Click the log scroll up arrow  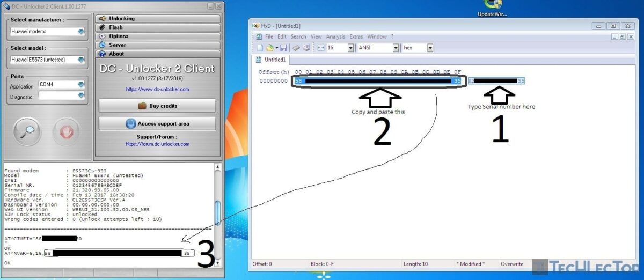(x=217, y=166)
